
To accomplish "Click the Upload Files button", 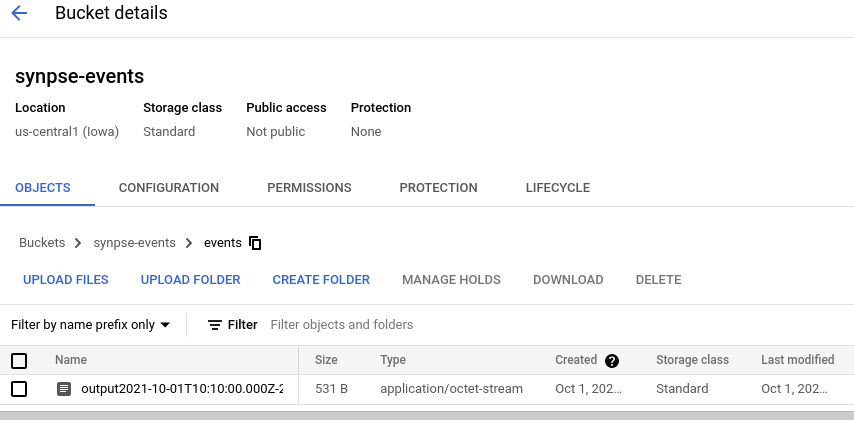I will pos(66,280).
